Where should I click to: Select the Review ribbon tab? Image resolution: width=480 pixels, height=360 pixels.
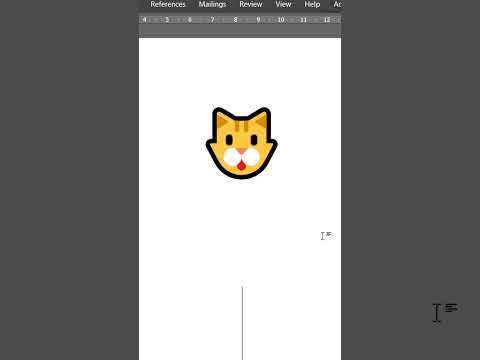[x=251, y=4]
